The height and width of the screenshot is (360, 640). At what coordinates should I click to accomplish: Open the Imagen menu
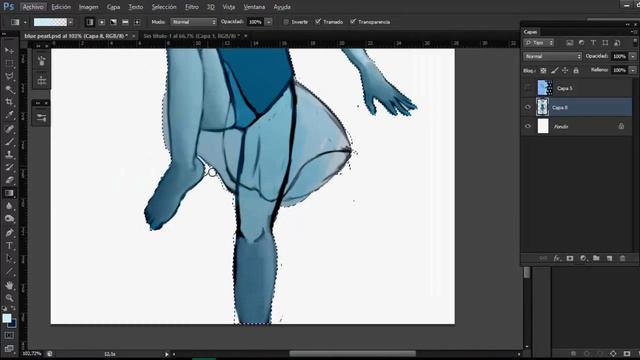89,7
